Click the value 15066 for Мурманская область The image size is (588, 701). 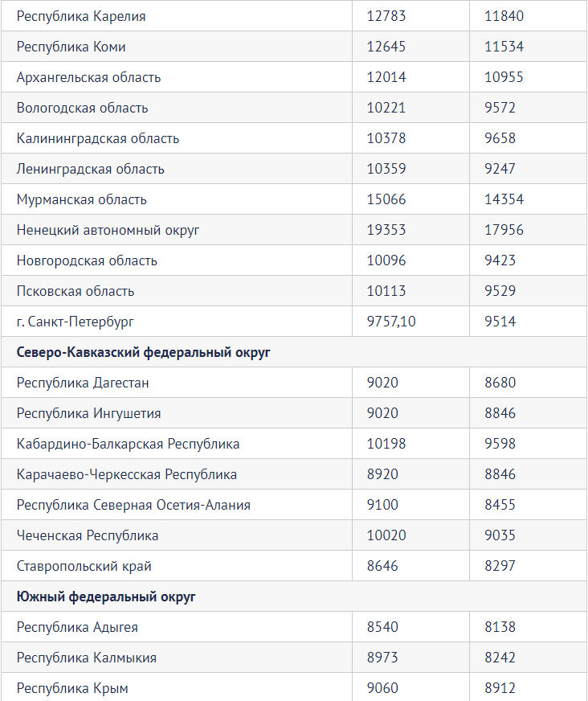pyautogui.click(x=386, y=199)
